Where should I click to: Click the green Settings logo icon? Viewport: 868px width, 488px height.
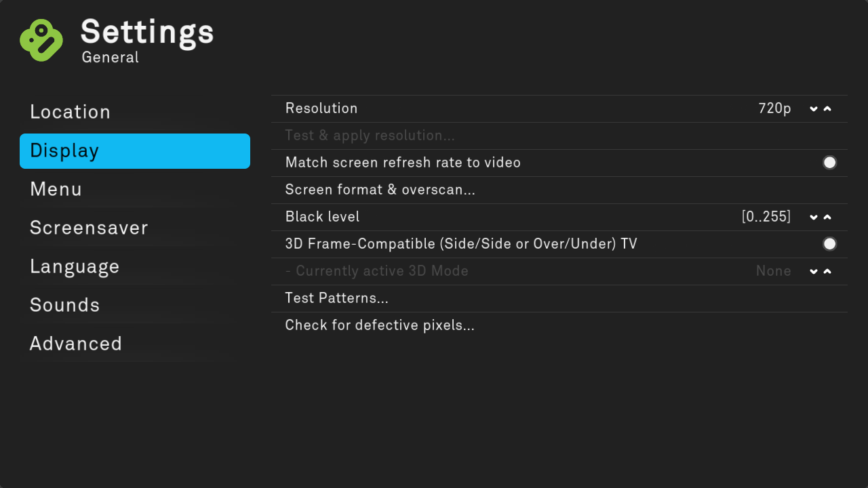coord(41,39)
